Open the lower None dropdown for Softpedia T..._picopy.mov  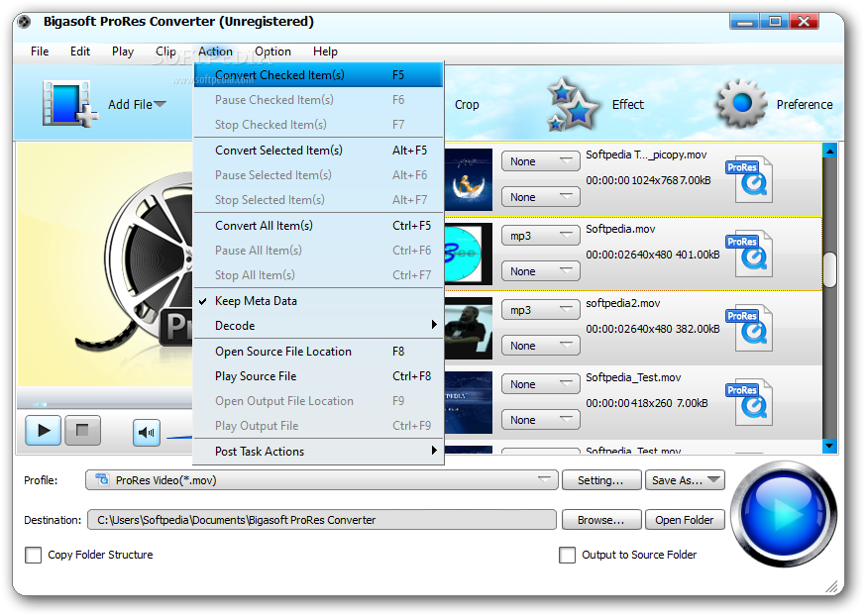(x=541, y=197)
